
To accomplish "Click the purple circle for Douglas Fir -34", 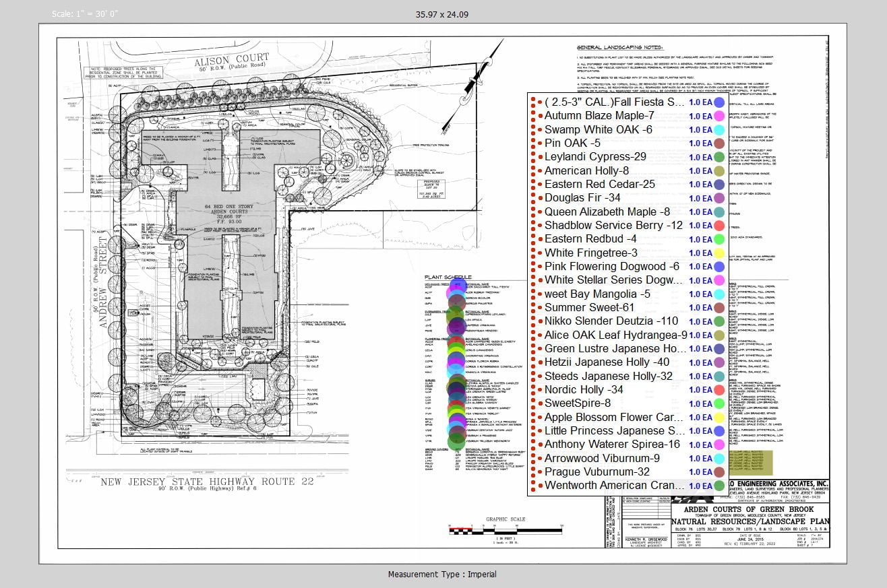I will coord(719,198).
